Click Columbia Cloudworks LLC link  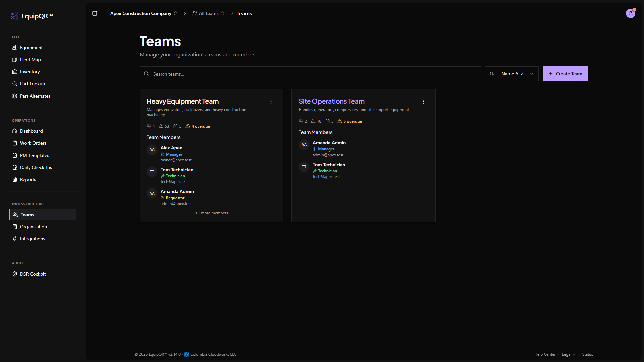[x=213, y=354]
